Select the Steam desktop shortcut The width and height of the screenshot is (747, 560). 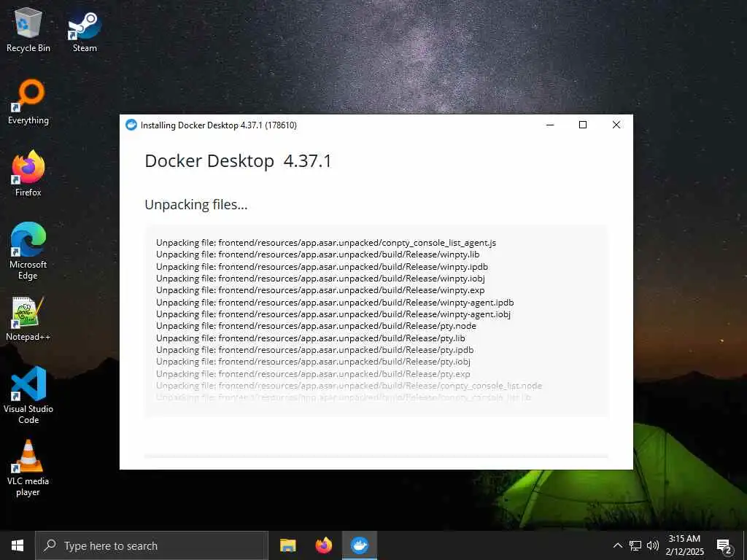pos(85,30)
